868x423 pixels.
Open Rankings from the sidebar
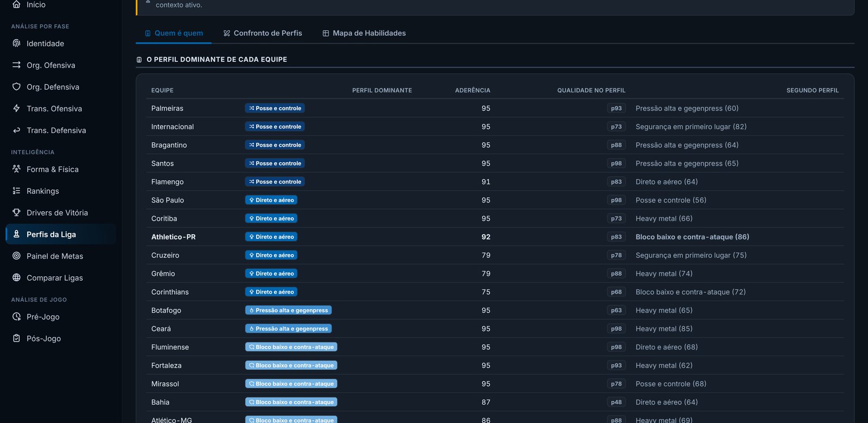(x=61, y=191)
